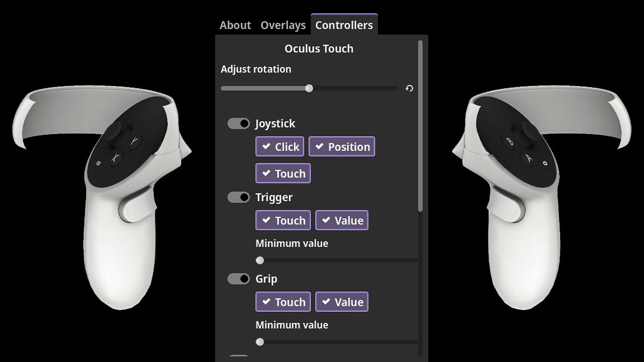This screenshot has height=362, width=644.
Task: Uncheck the Joystick Touch option
Action: (283, 173)
